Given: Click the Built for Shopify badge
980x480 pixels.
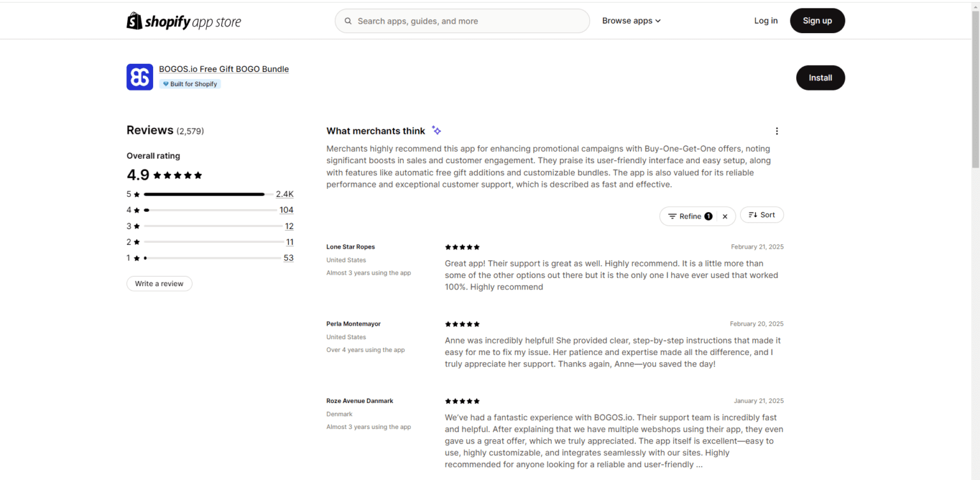Looking at the screenshot, I should 189,84.
